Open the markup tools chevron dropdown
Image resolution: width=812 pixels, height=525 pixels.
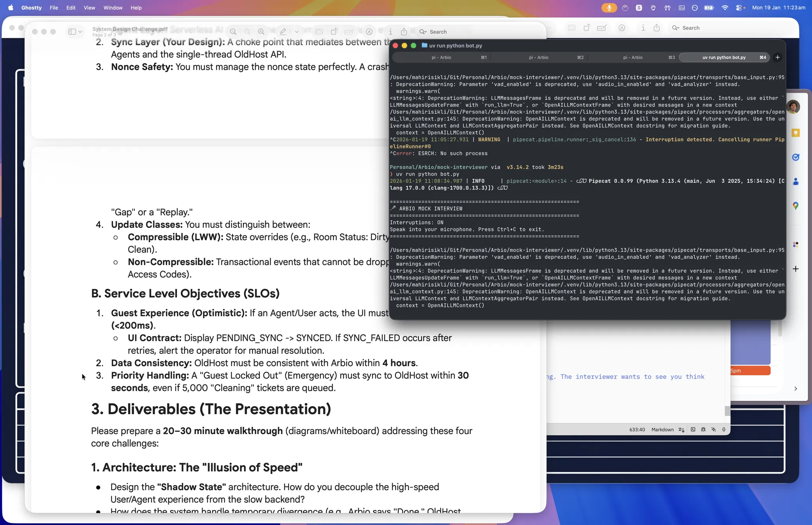[x=297, y=32]
